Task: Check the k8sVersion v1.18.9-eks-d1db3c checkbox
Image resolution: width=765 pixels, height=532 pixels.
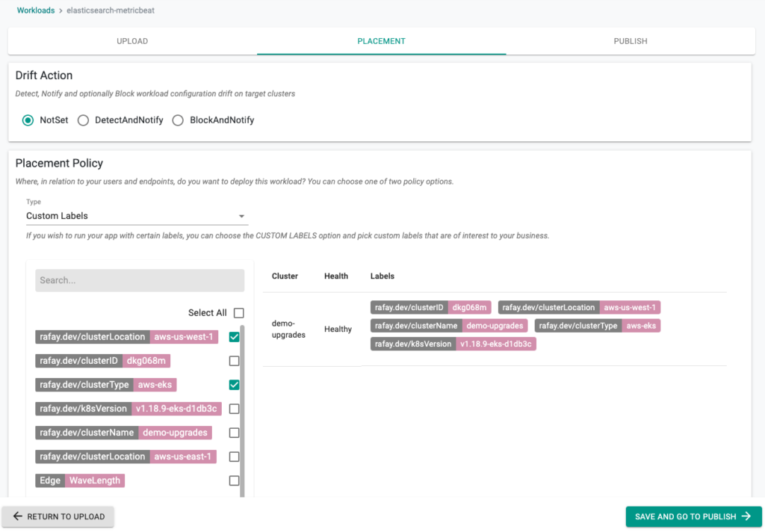Action: (234, 409)
